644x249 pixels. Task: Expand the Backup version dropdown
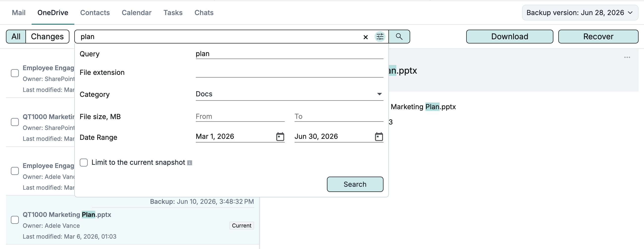click(580, 13)
